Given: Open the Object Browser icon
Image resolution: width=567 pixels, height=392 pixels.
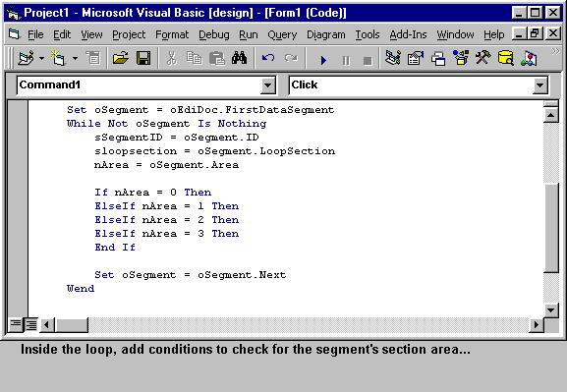Looking at the screenshot, I should point(461,58).
